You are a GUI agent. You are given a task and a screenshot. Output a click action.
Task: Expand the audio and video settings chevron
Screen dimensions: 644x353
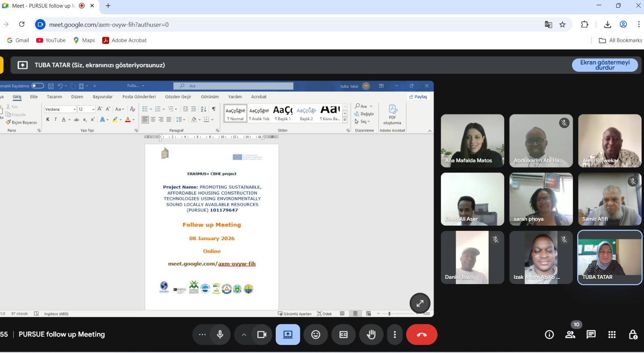[x=244, y=334]
